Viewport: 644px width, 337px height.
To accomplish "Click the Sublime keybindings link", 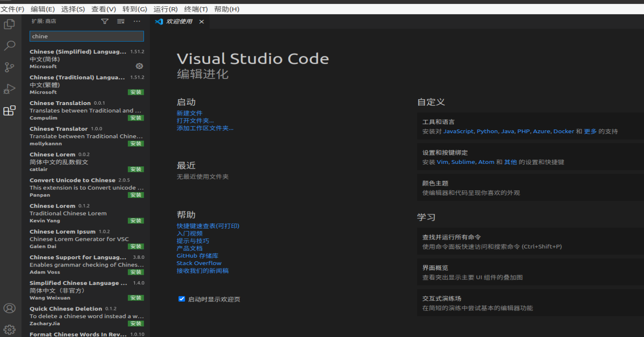I will [463, 162].
